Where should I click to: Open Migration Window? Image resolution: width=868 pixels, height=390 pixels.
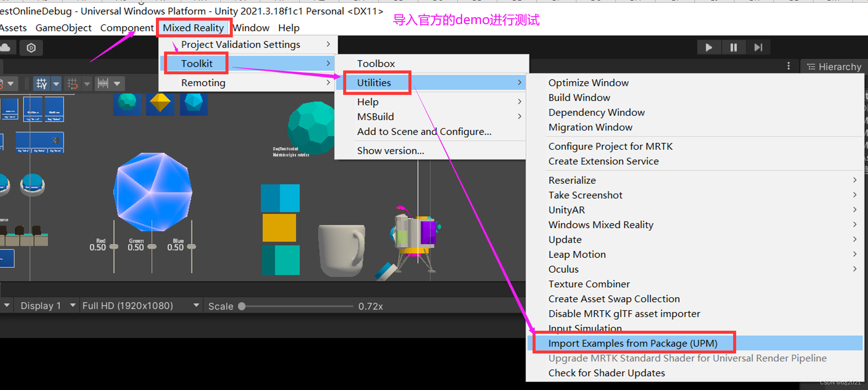(695, 127)
